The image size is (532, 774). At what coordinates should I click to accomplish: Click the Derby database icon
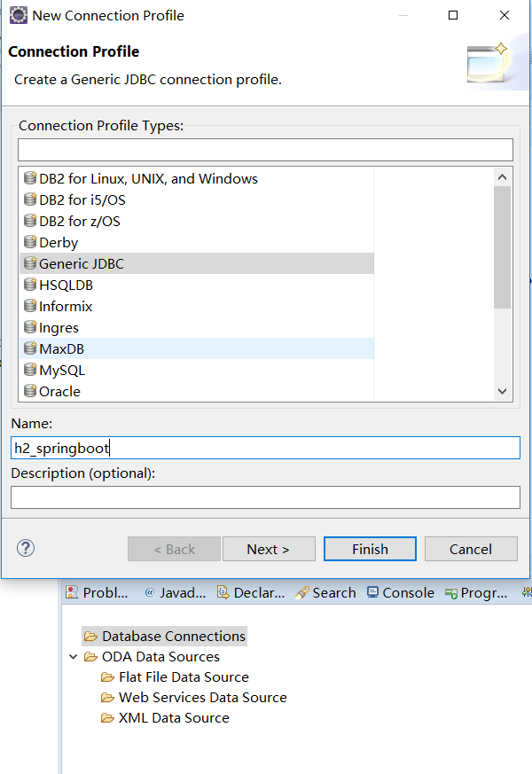tap(30, 243)
